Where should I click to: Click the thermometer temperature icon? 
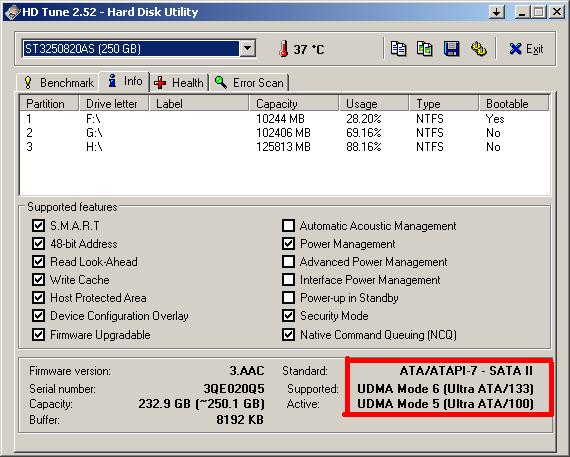[284, 49]
